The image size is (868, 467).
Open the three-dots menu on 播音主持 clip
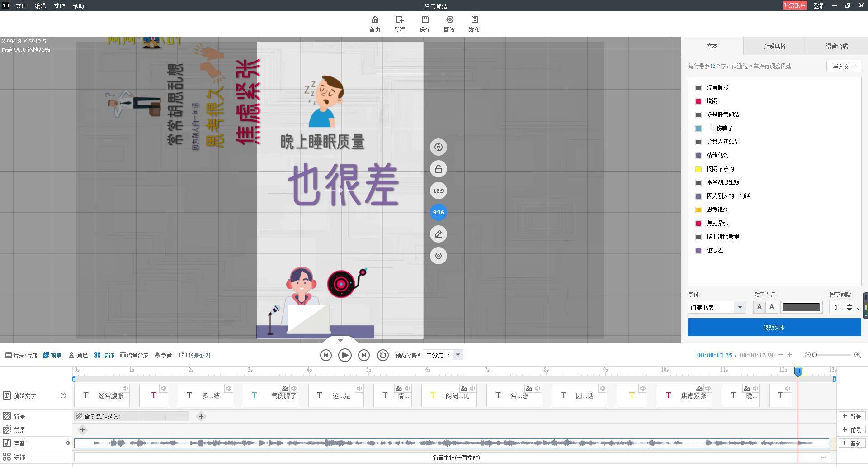[823, 457]
